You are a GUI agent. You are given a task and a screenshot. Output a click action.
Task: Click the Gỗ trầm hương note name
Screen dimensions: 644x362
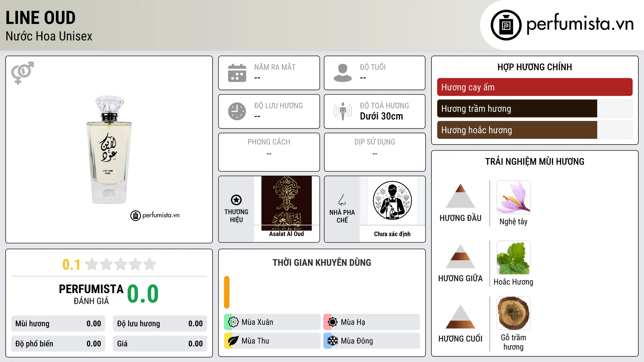tap(513, 342)
